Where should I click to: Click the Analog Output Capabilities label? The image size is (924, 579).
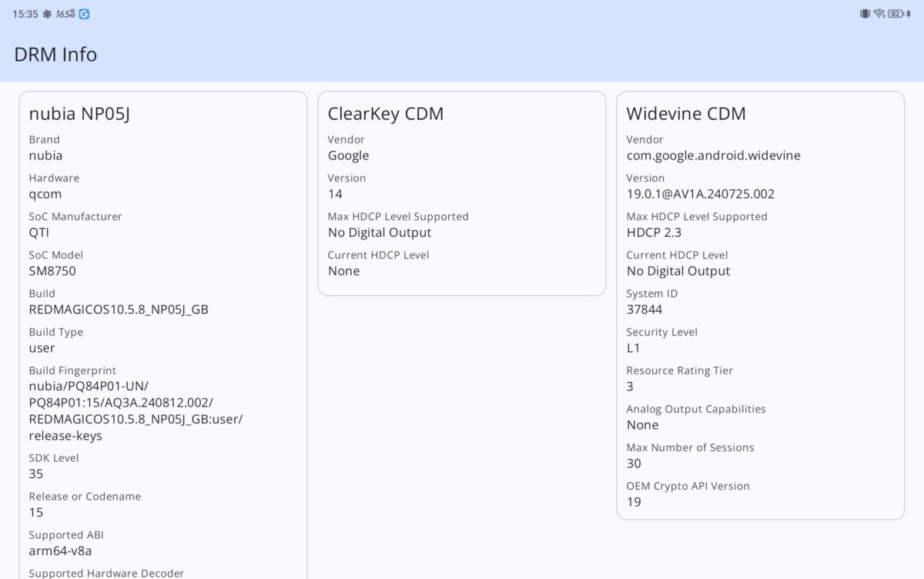coord(696,409)
